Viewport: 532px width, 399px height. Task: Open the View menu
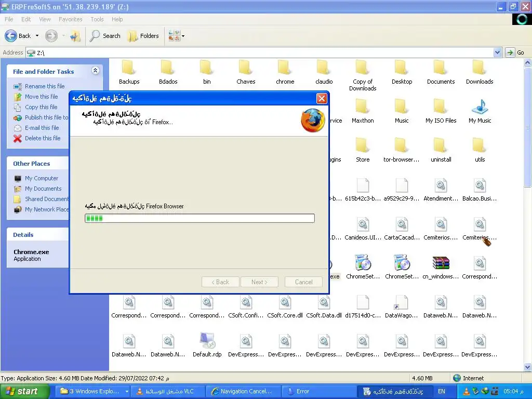pos(45,19)
